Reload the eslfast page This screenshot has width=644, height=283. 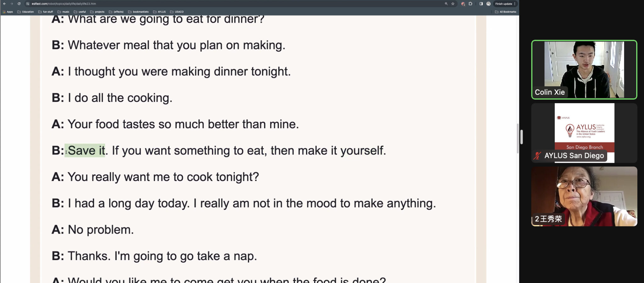(19, 4)
